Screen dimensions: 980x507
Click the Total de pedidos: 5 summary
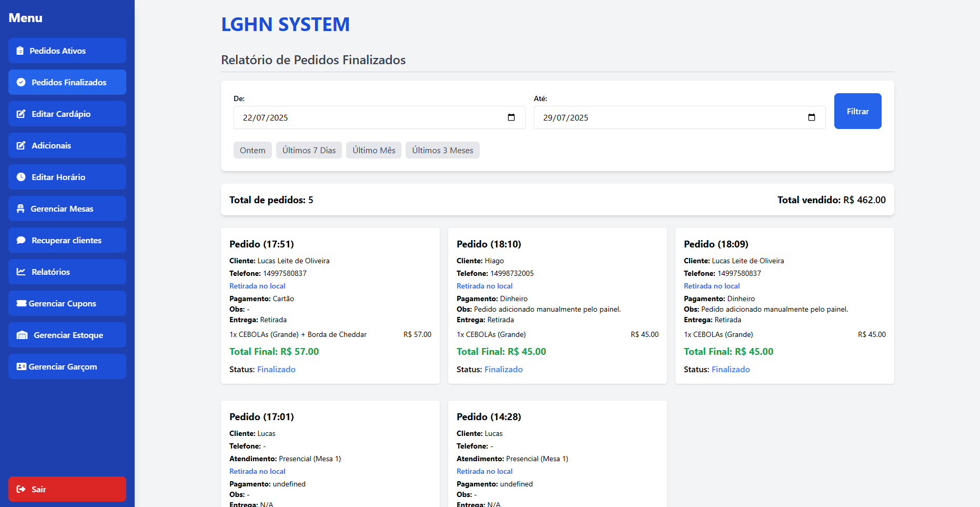[x=271, y=200]
